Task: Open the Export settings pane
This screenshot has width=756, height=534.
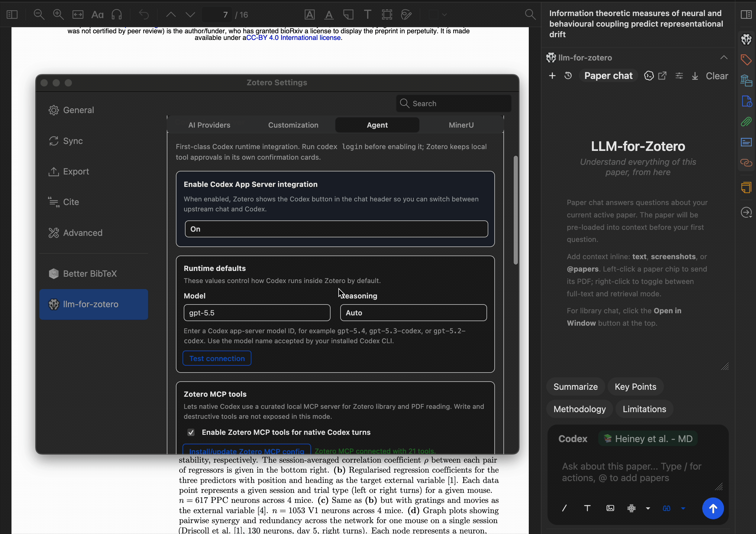Action: pos(93,172)
